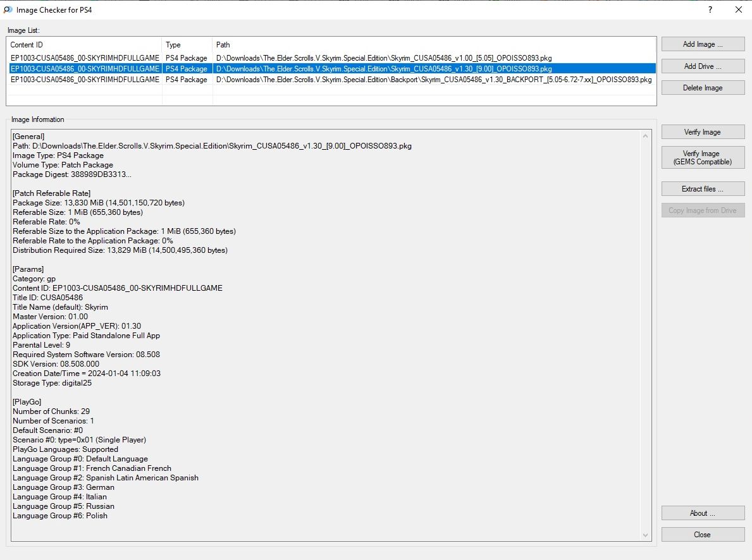The width and height of the screenshot is (752, 560).
Task: Click the 'Package Digest: 388989DB3313...' line
Action: tap(72, 174)
